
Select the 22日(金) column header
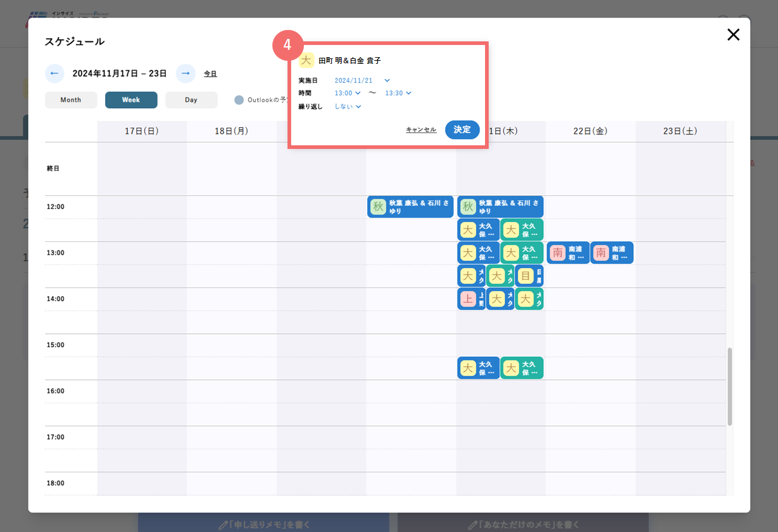point(590,131)
